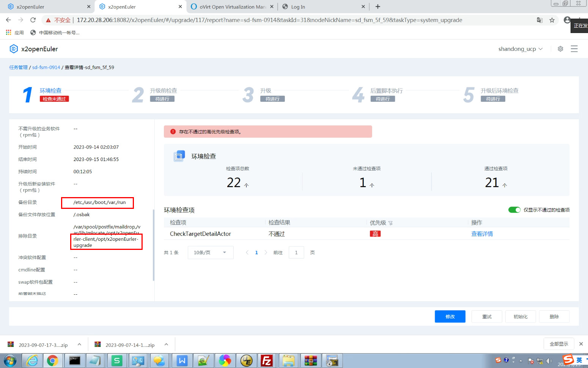Click the Google Translate icon in address bar

pos(539,20)
